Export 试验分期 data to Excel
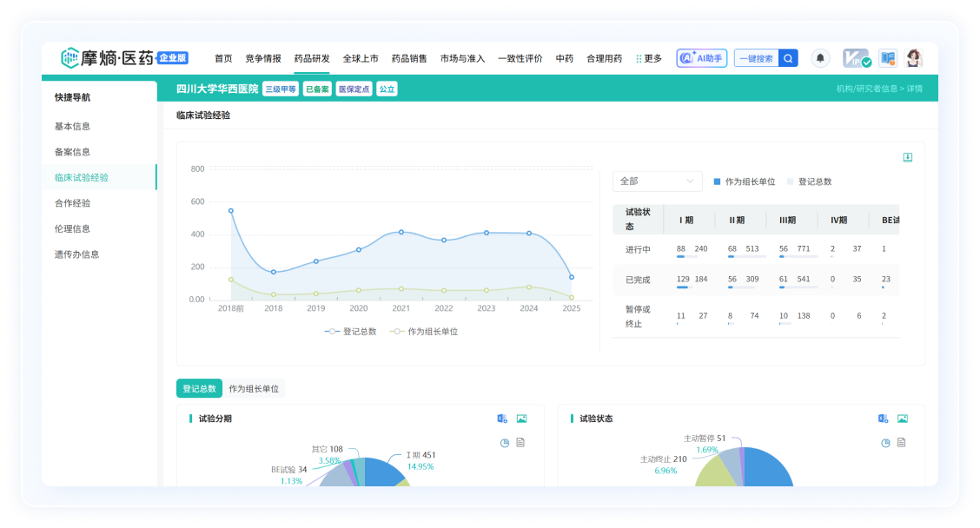 coord(502,419)
